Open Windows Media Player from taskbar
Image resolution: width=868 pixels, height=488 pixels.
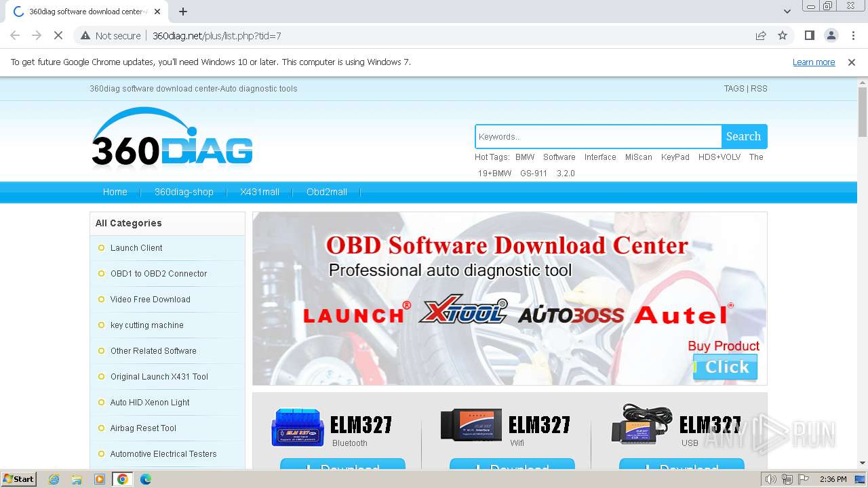tap(100, 479)
